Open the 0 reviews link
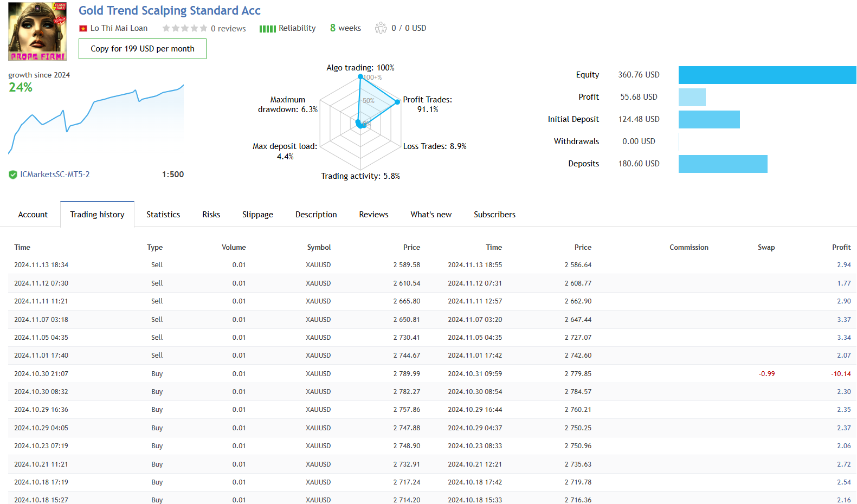Screen dimensions: 857x504 click(x=228, y=29)
